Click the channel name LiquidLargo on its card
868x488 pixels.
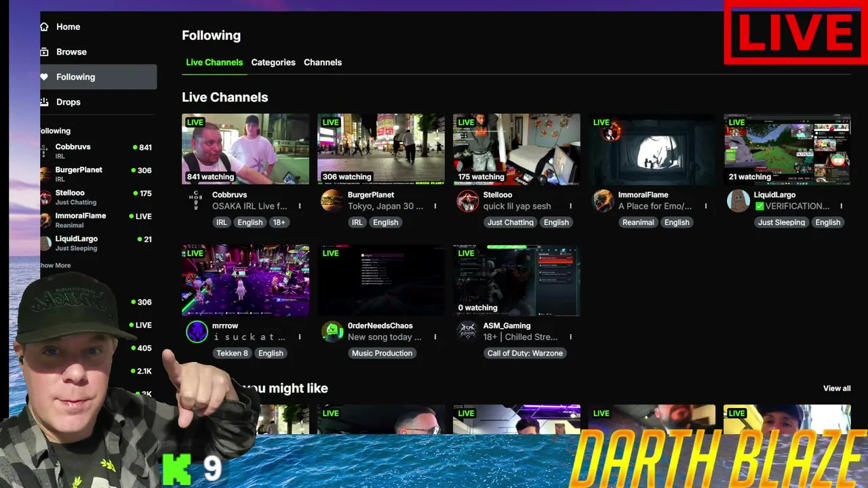pos(774,195)
